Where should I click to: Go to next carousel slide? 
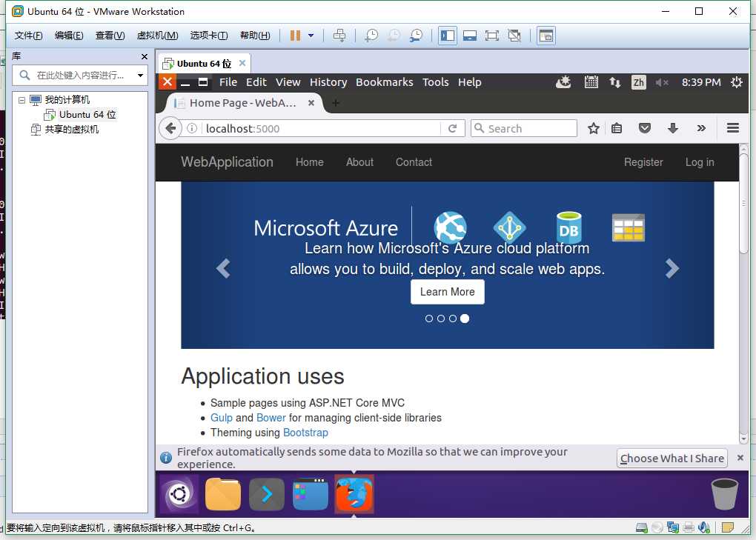(672, 268)
